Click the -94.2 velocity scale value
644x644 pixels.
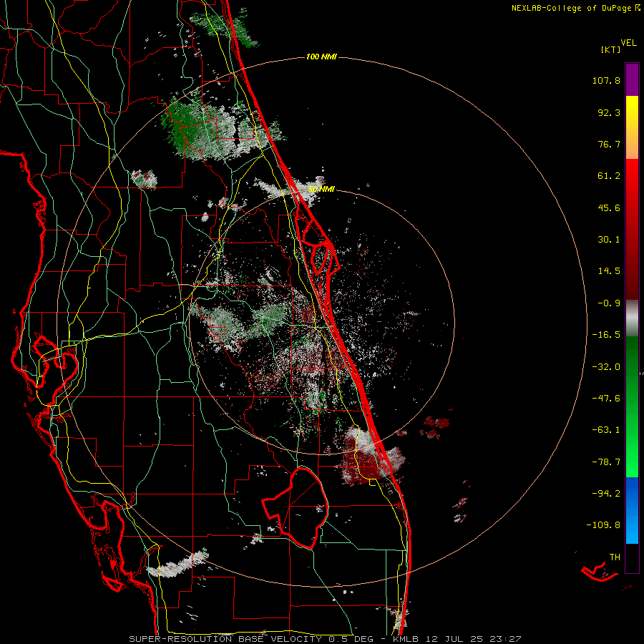coord(606,494)
